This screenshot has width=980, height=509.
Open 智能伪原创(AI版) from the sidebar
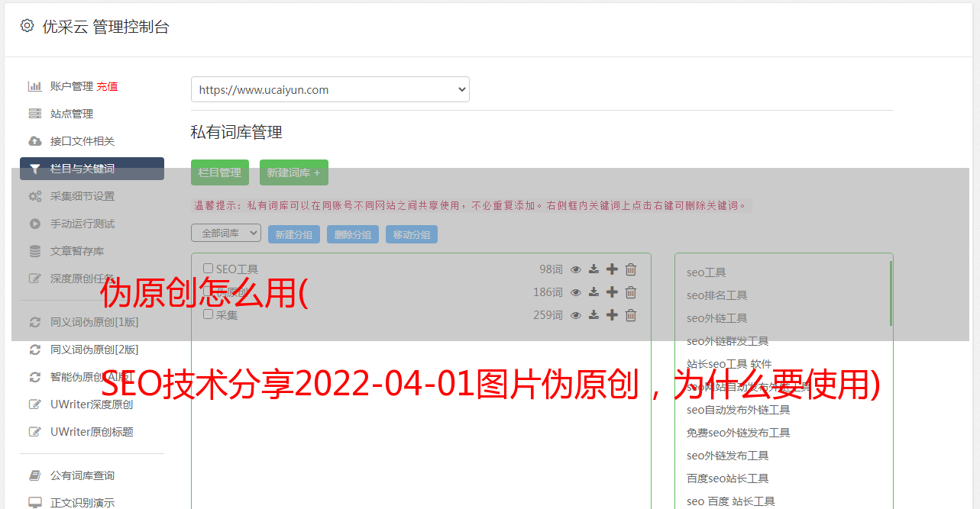92,377
